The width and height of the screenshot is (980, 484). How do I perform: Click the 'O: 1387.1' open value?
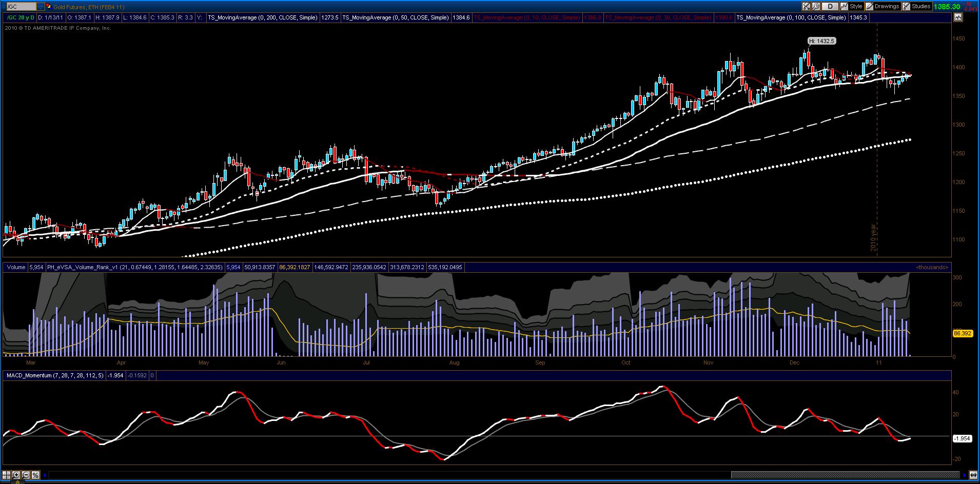tap(79, 17)
